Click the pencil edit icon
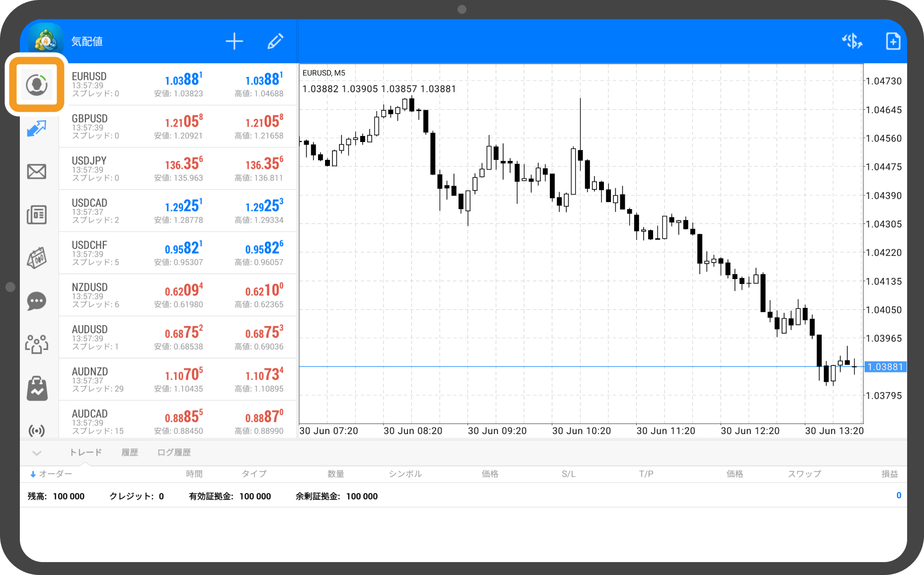Image resolution: width=924 pixels, height=575 pixels. point(275,41)
